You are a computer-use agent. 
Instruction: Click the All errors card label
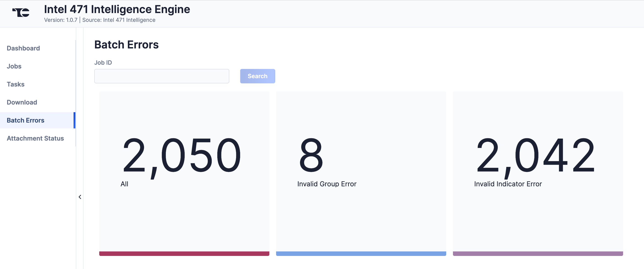tap(124, 184)
